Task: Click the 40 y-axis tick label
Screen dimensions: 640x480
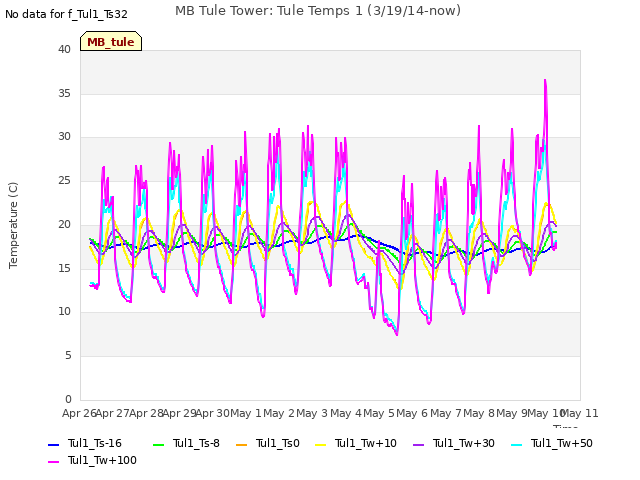Action: pos(64,49)
